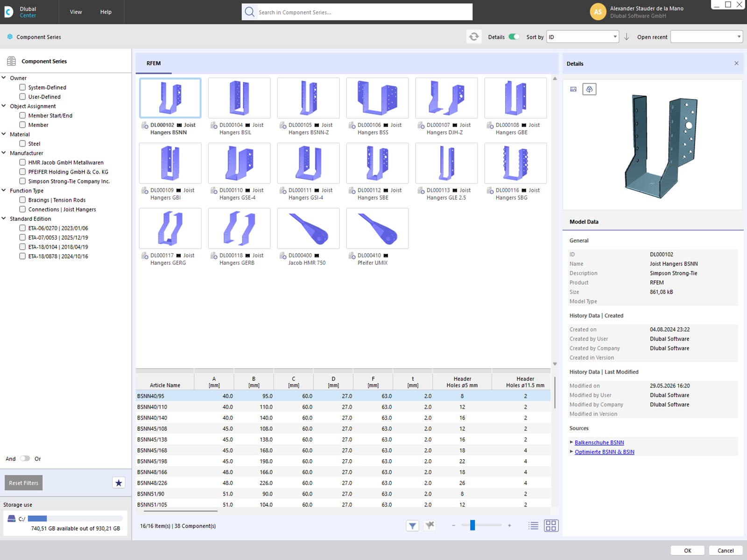Click the clear-filter pin icon
Screen dimensions: 747x560
click(x=430, y=526)
